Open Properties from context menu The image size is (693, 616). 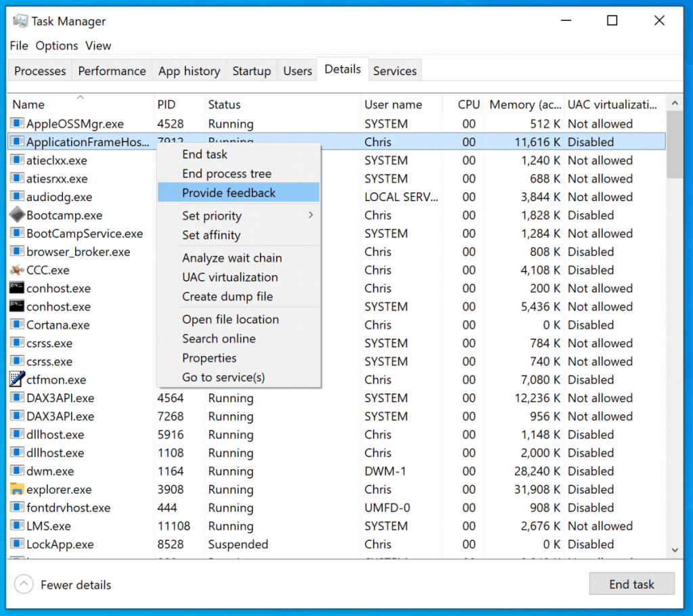238,357
